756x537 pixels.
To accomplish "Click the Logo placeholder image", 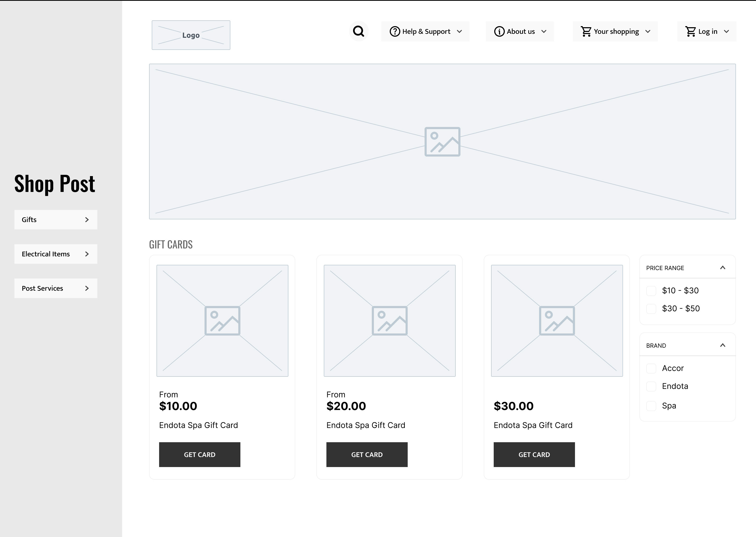I will (x=191, y=35).
